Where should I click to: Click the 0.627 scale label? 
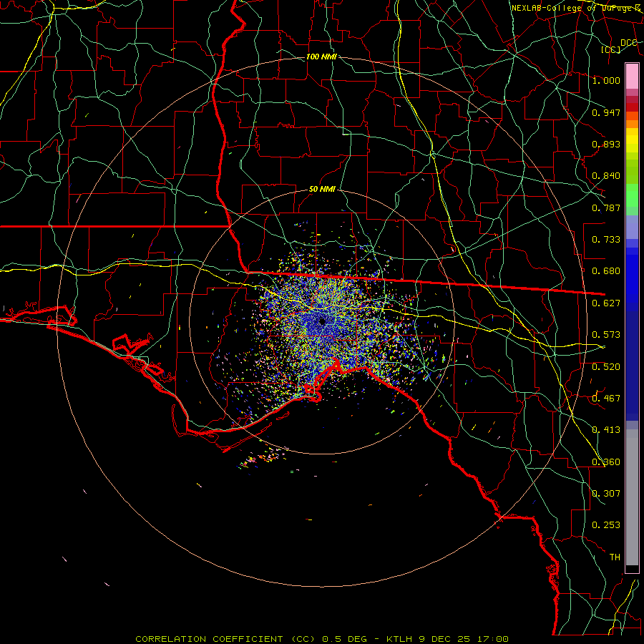click(606, 303)
